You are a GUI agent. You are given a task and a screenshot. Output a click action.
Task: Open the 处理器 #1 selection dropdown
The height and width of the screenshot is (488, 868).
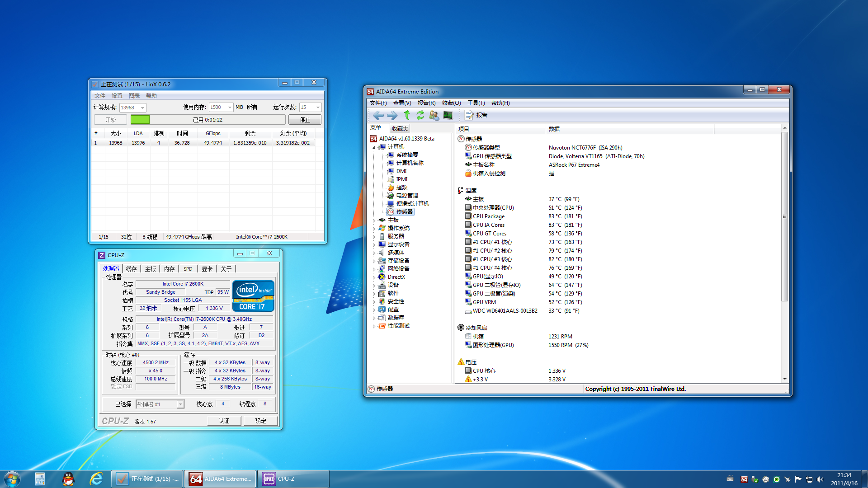click(180, 404)
